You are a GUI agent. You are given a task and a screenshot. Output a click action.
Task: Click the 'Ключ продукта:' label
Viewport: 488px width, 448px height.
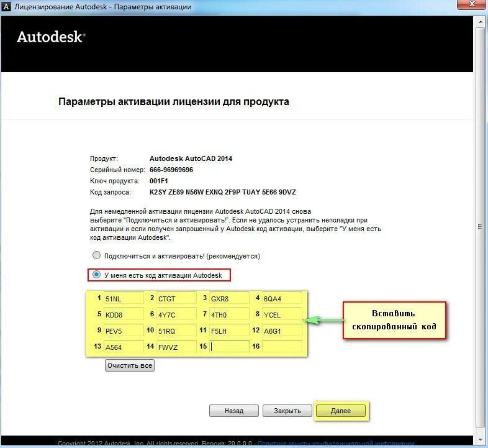(x=114, y=181)
